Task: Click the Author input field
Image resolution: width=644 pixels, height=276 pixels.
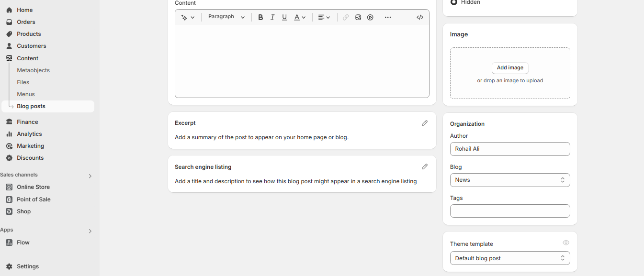Action: [510, 149]
